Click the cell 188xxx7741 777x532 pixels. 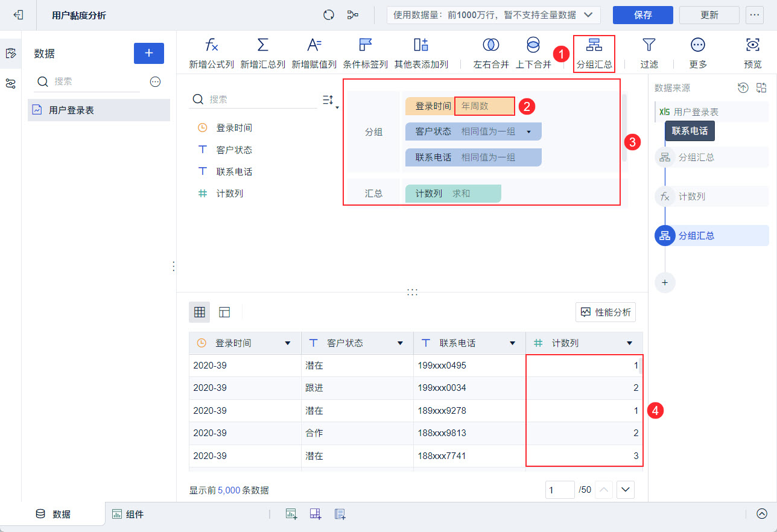tap(469, 456)
